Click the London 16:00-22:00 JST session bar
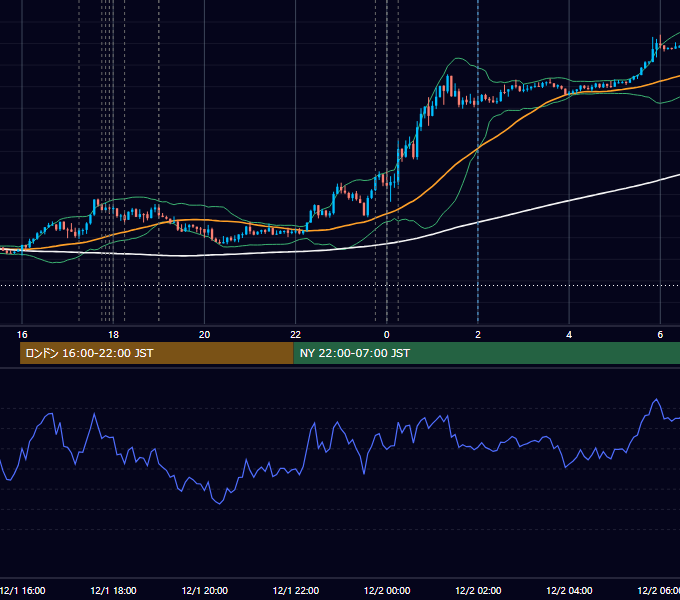680x600 pixels. point(157,353)
